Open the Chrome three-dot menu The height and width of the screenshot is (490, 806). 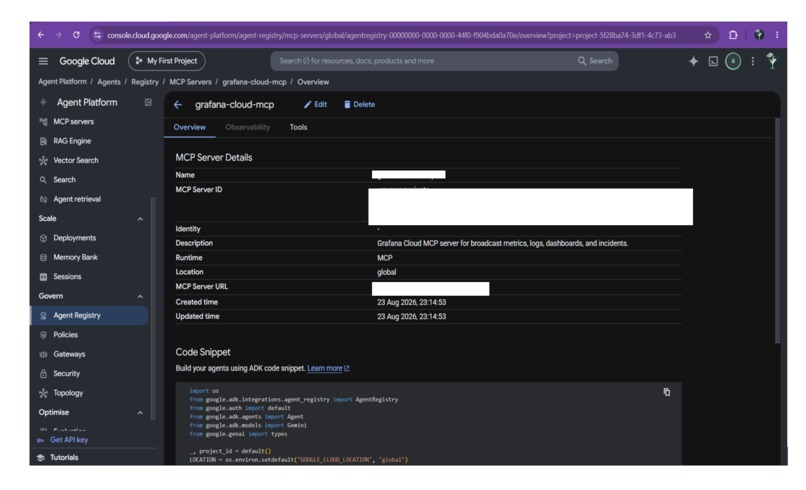[x=777, y=35]
